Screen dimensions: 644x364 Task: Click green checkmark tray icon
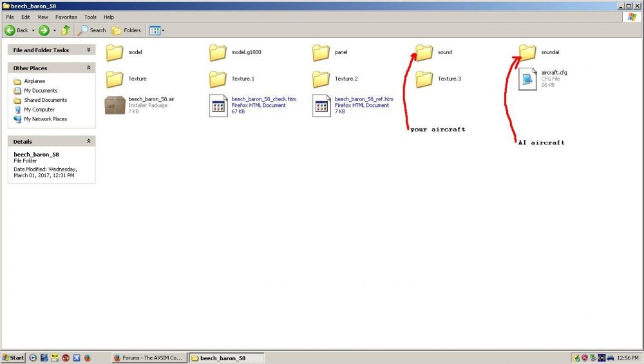(x=576, y=358)
